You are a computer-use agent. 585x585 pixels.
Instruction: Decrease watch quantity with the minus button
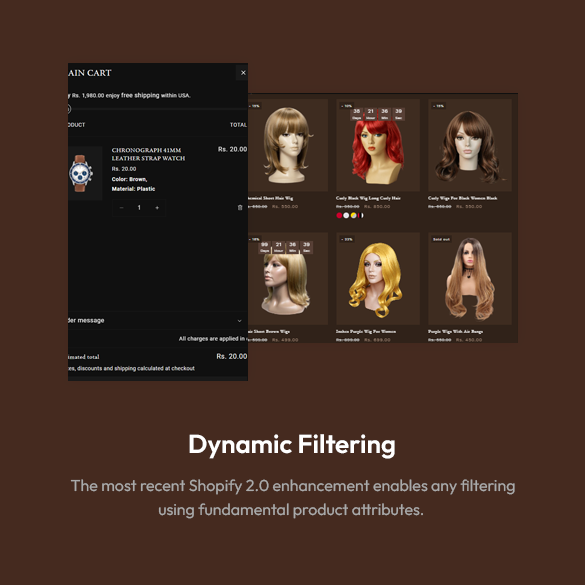pyautogui.click(x=121, y=208)
